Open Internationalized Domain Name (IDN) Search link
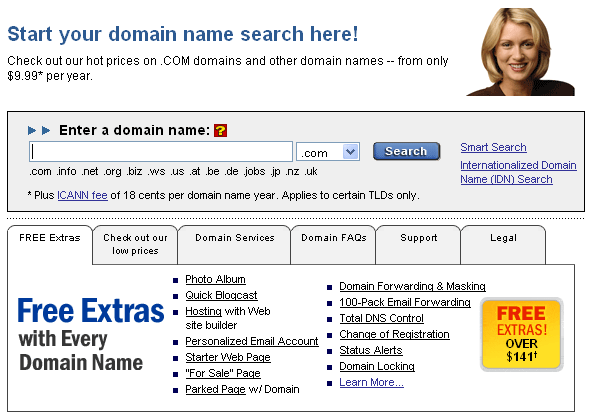This screenshot has height=415, width=601. point(518,172)
